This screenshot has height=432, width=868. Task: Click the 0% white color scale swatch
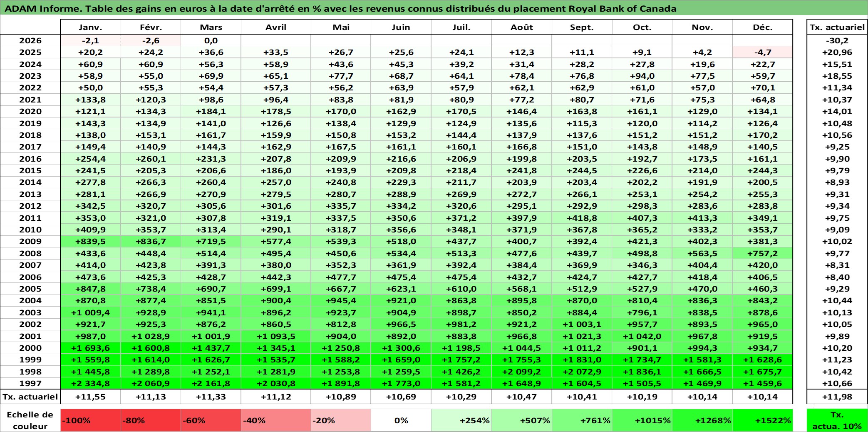[401, 420]
